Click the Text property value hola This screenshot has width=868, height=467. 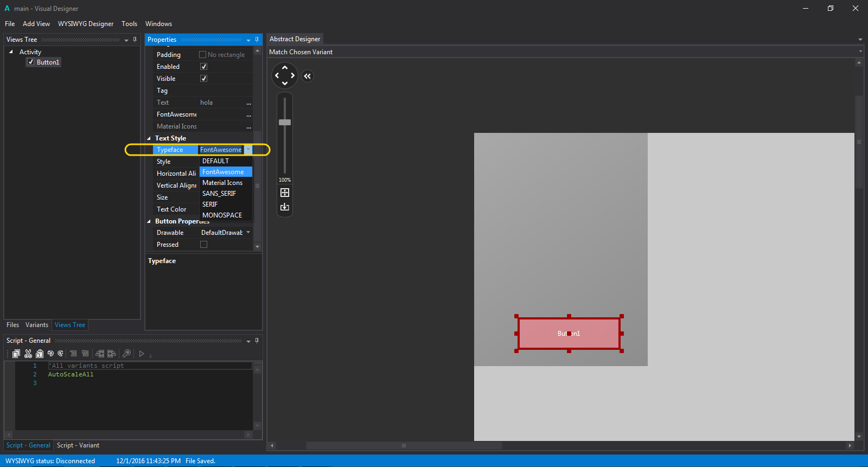tap(206, 103)
